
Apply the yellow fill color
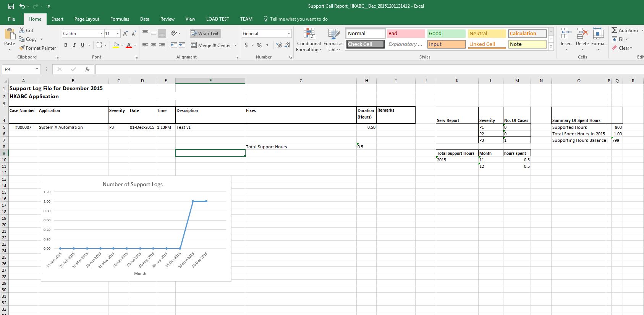pyautogui.click(x=116, y=45)
